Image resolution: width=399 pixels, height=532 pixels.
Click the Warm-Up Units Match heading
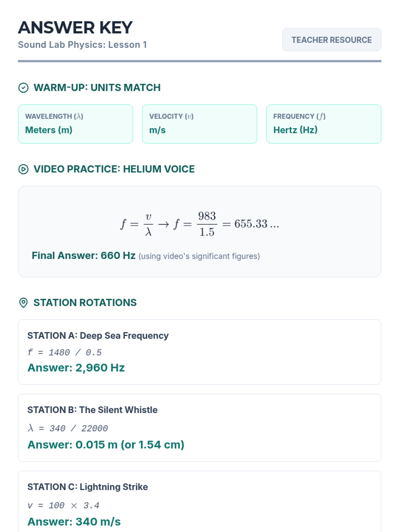[97, 88]
